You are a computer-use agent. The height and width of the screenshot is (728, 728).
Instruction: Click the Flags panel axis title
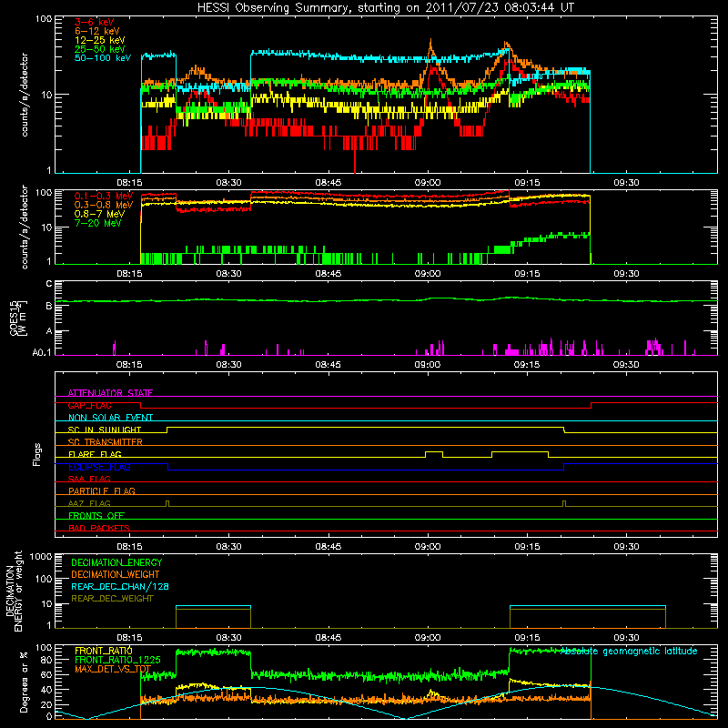point(37,454)
